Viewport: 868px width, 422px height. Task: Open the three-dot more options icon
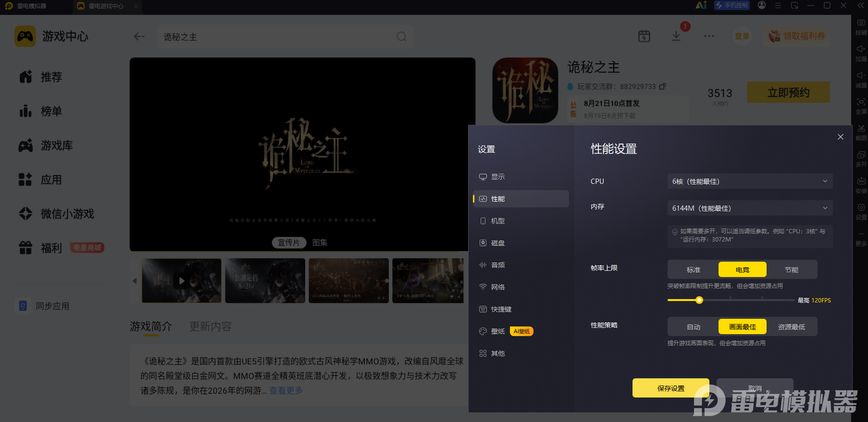(x=709, y=36)
